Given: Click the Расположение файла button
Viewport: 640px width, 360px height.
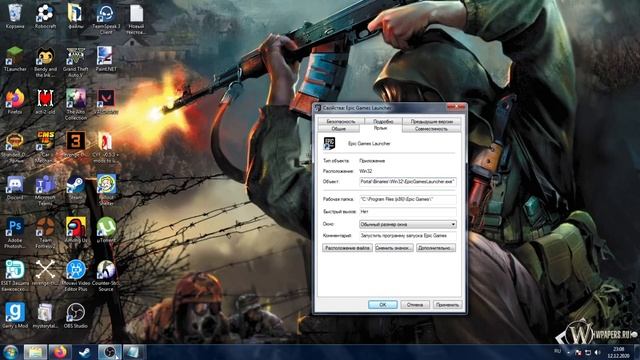Looking at the screenshot, I should pyautogui.click(x=347, y=248).
